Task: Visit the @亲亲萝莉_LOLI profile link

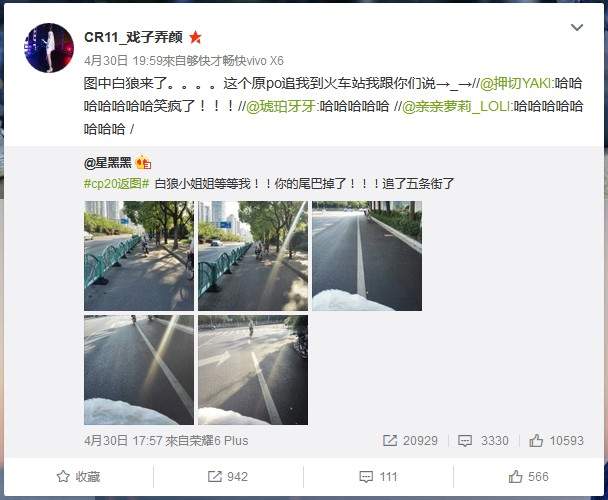Action: [457, 106]
